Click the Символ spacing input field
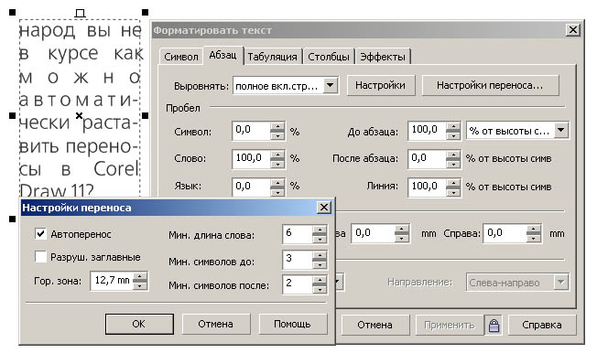Viewport: 597px width, 364px height. point(252,130)
